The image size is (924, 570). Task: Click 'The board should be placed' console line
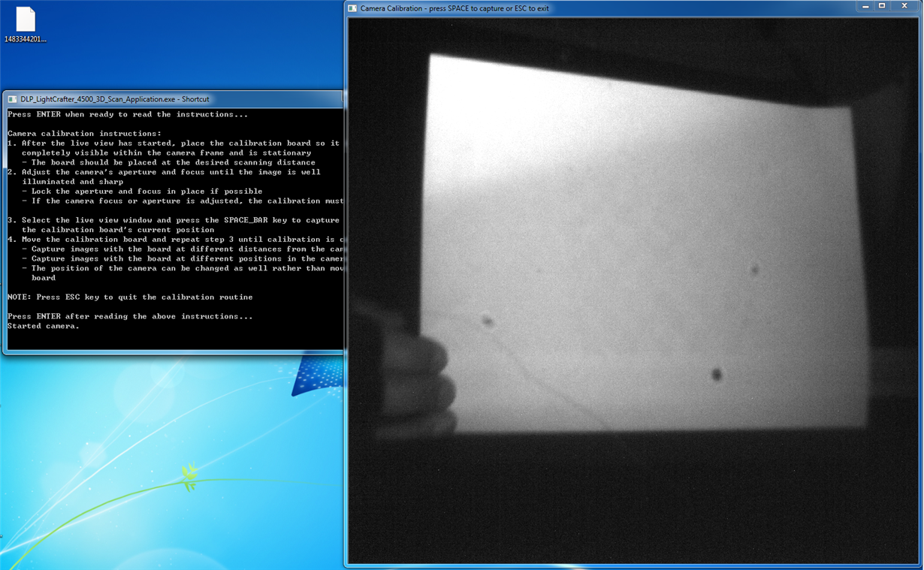[168, 162]
